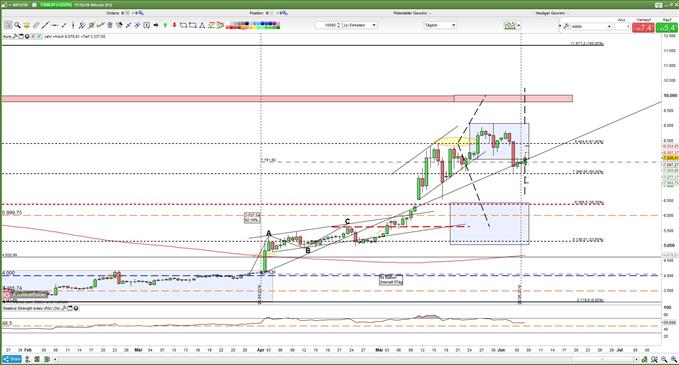Select the text annotation tool
Screen dimensions: 679x365
[x=146, y=25]
